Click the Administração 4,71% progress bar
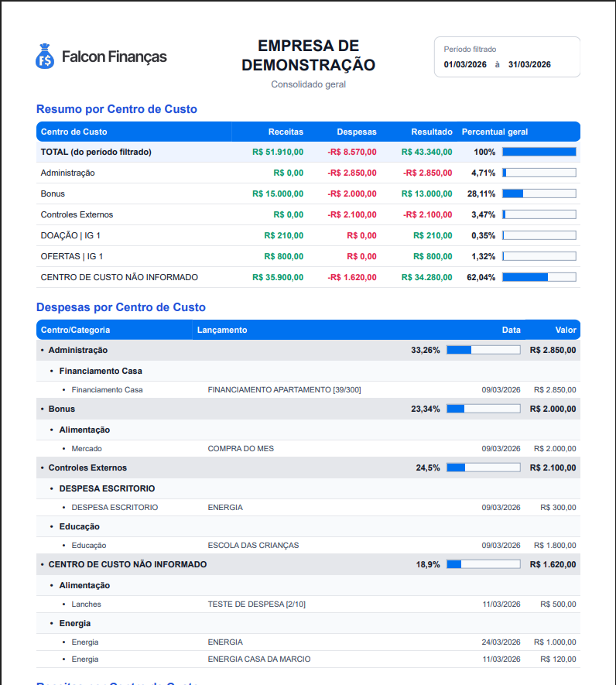Image resolution: width=616 pixels, height=685 pixels. tap(539, 173)
